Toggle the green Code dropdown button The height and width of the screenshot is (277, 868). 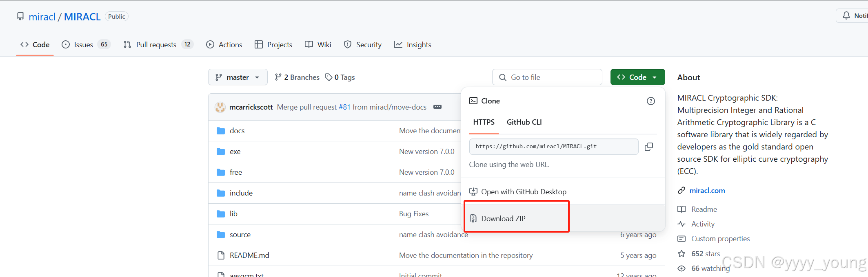tap(637, 77)
